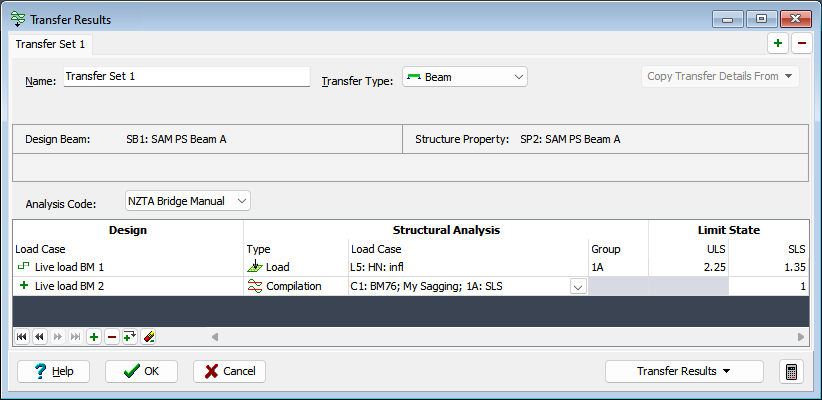Image resolution: width=822 pixels, height=400 pixels.
Task: Go to first record in grid navigator
Action: pos(21,337)
